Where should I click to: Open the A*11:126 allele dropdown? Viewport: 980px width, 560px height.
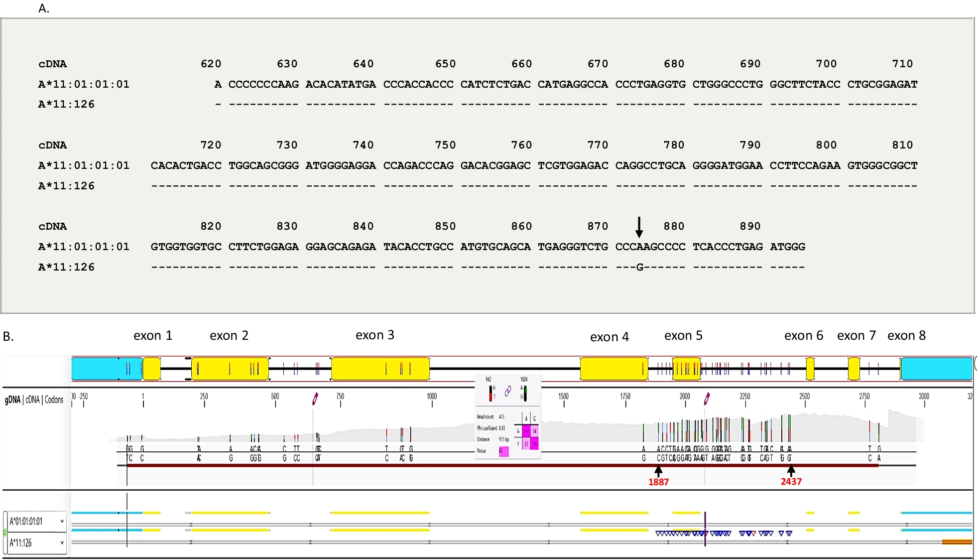coord(37,543)
